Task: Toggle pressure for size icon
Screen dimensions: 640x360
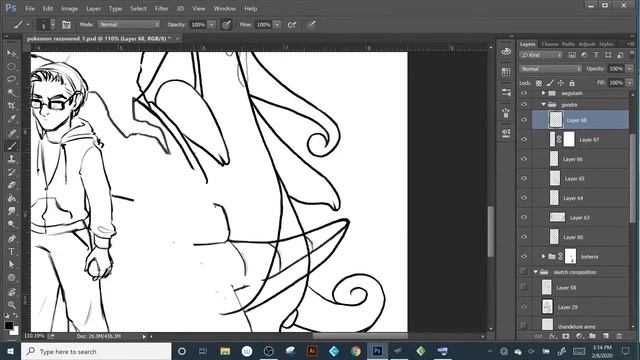Action: [311, 25]
